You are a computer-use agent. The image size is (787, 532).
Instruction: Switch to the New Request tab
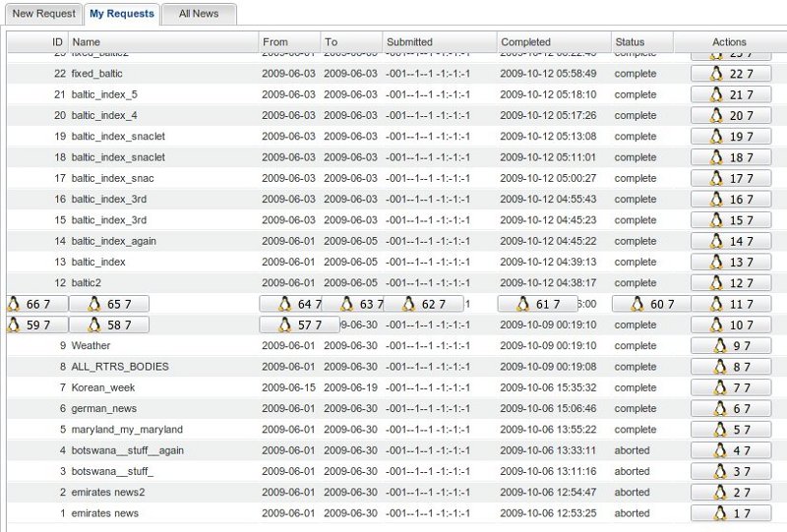[43, 14]
